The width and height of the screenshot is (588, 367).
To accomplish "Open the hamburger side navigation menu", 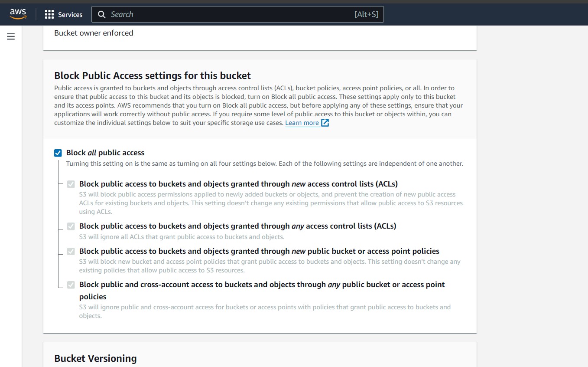I will (11, 36).
